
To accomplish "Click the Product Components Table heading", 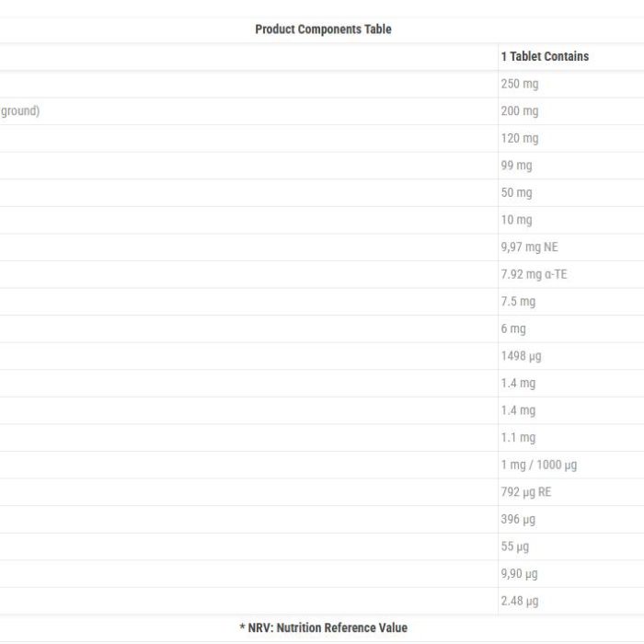I will coord(323,29).
